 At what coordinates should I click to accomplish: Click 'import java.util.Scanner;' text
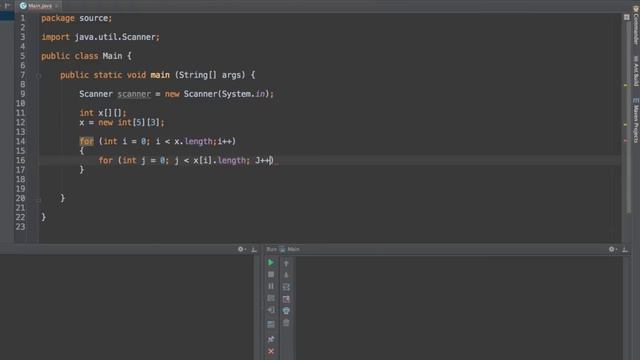click(x=100, y=37)
